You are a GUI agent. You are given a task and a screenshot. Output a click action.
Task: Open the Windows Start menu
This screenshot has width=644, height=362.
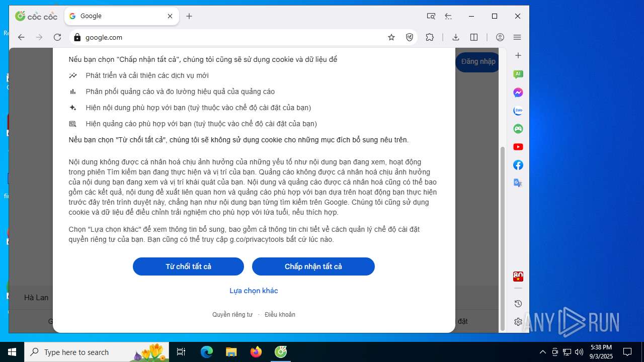click(12, 352)
